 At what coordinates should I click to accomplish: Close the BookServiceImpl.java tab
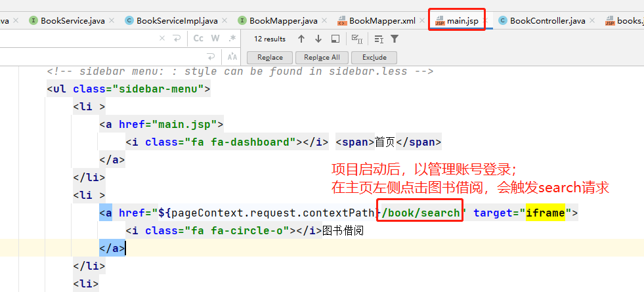click(225, 20)
